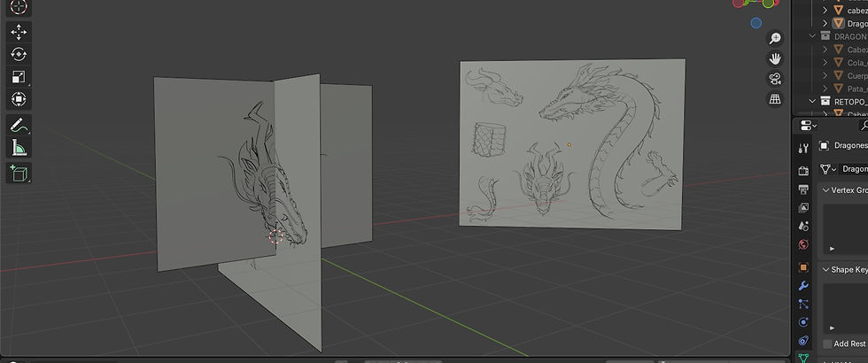
Task: Select the RETOPO collection in outliner
Action: point(850,101)
